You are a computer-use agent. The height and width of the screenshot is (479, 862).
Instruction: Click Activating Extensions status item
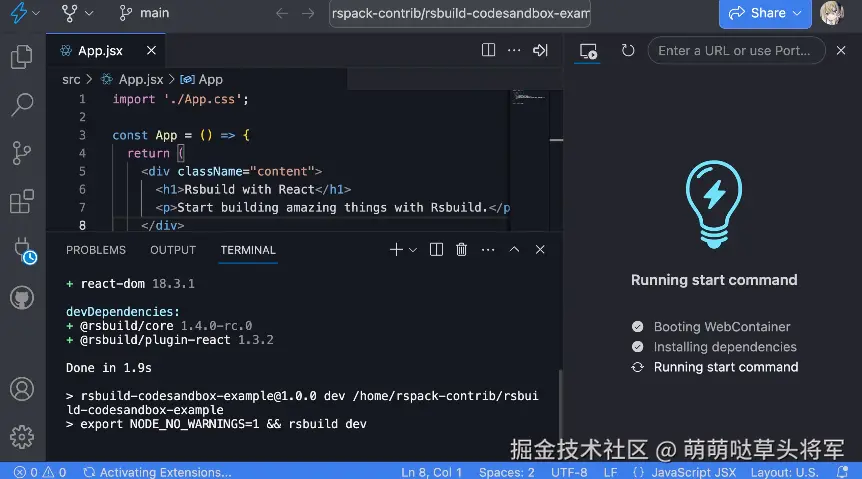[x=157, y=472]
